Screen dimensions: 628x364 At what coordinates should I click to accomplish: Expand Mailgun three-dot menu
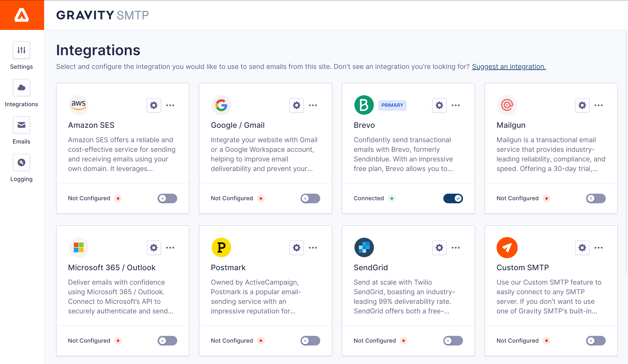point(599,105)
